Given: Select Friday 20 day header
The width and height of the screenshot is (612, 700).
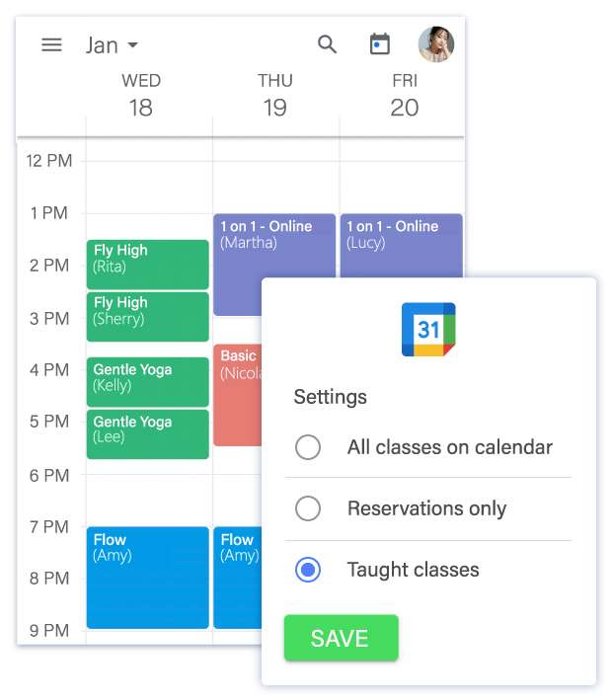Looking at the screenshot, I should [405, 96].
